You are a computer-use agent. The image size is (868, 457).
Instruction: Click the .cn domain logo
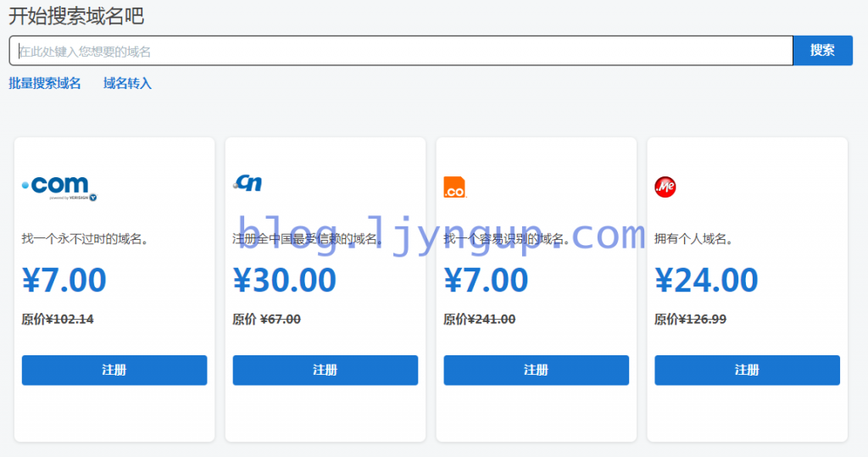(248, 183)
